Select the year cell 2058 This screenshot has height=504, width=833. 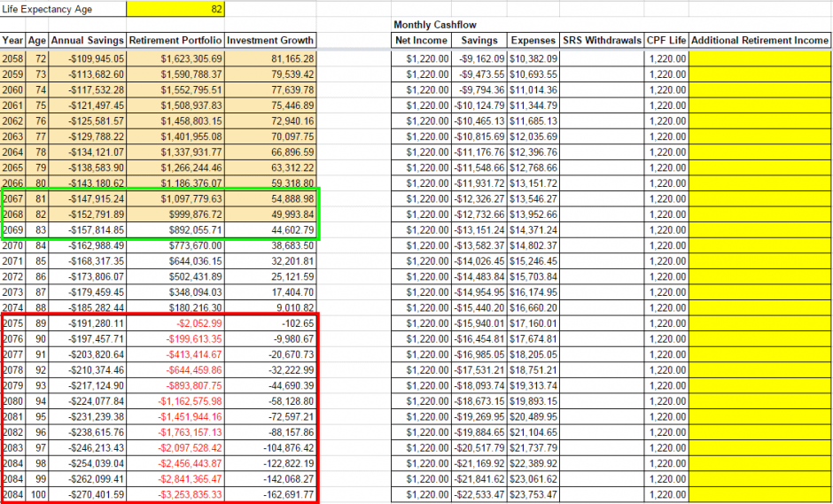[12, 59]
